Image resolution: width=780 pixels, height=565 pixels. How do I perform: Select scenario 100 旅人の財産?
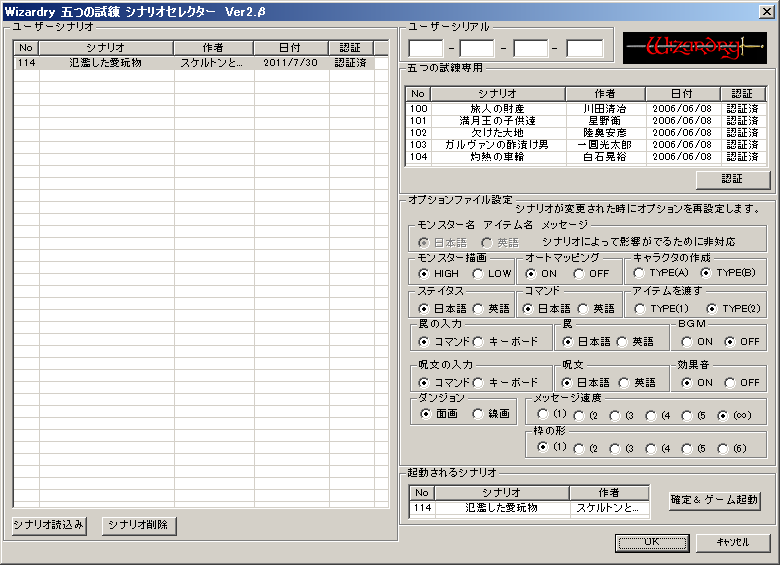(585, 108)
